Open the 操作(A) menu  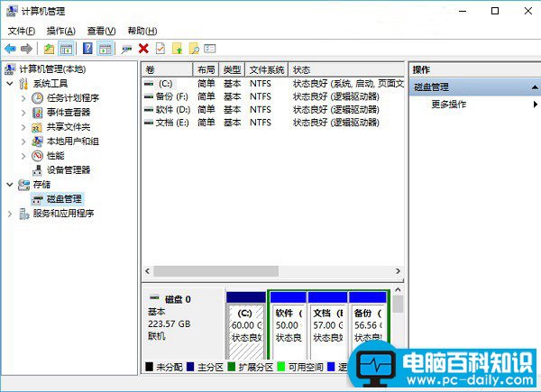click(61, 31)
